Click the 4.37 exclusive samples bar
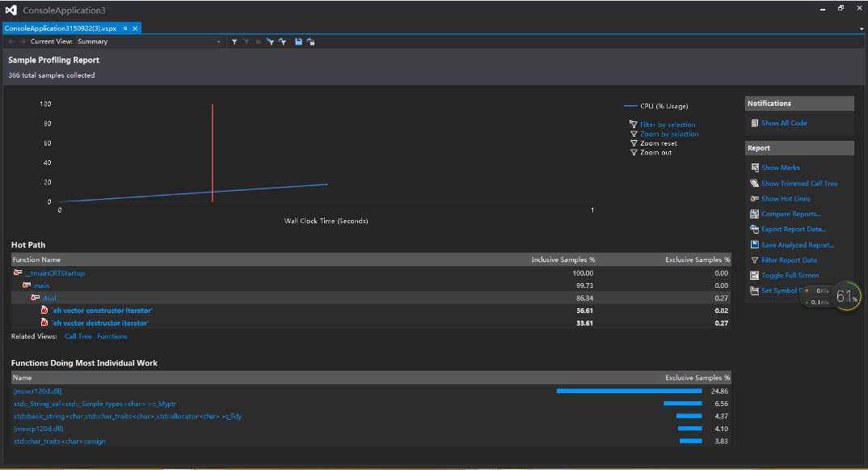Screen dimensions: 868x470 pos(689,417)
